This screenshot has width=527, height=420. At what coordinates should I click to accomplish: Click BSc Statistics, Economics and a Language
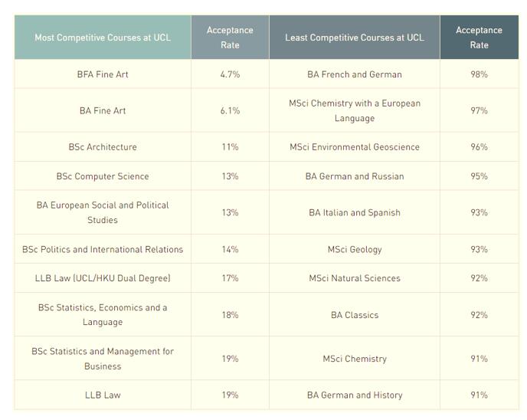[103, 314]
